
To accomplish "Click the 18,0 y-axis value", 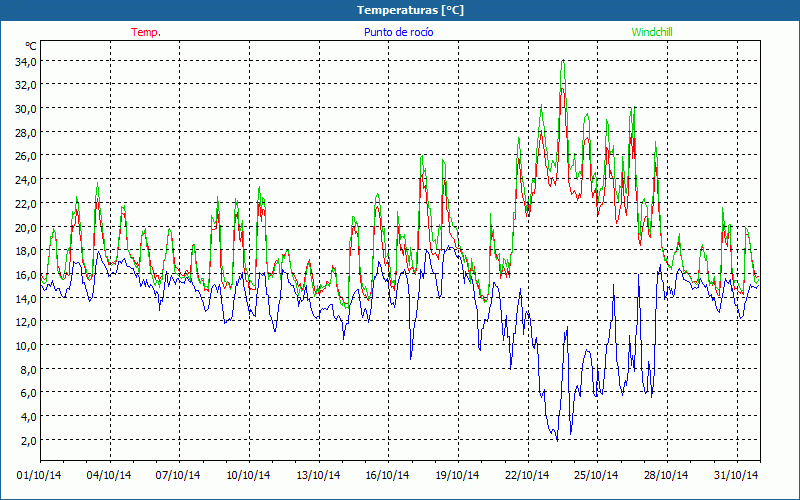I will click(27, 251).
